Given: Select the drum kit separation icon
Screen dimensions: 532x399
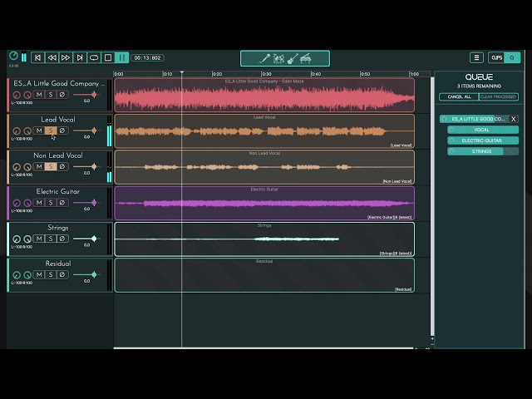Looking at the screenshot, I should (x=278, y=59).
